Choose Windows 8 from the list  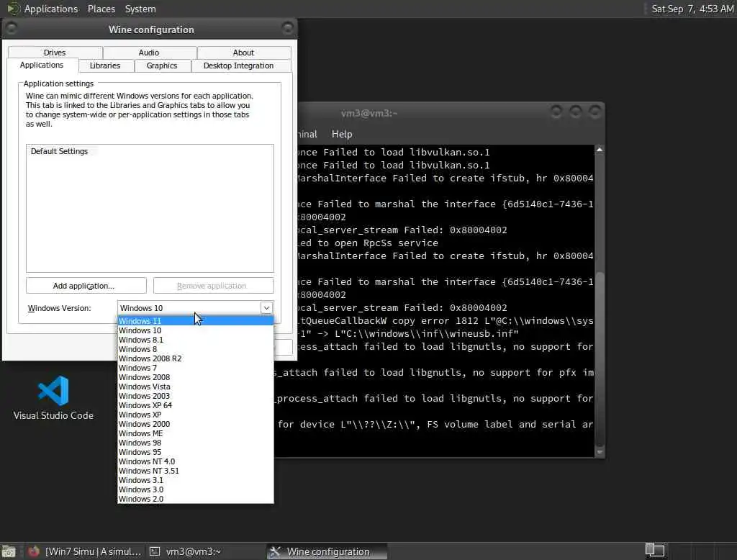pyautogui.click(x=196, y=349)
